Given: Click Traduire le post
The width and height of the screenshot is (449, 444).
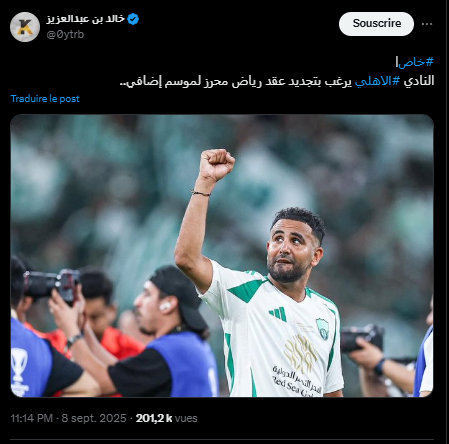Looking at the screenshot, I should click(x=45, y=99).
